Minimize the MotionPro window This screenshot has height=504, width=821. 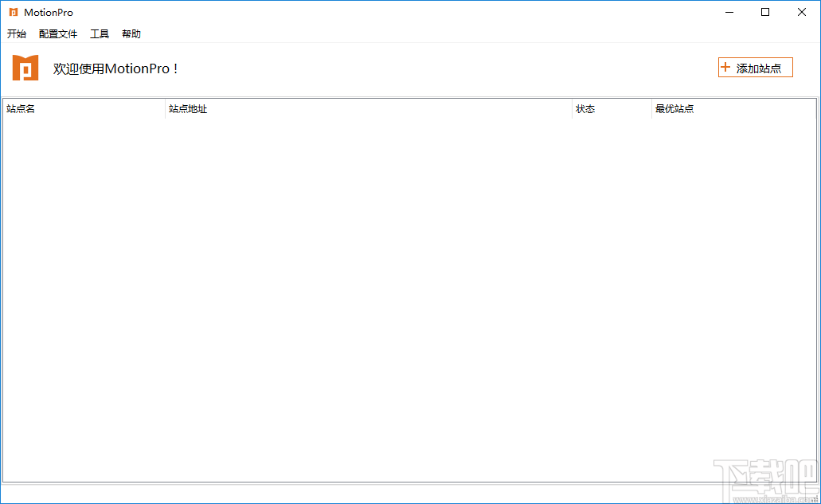tap(729, 12)
